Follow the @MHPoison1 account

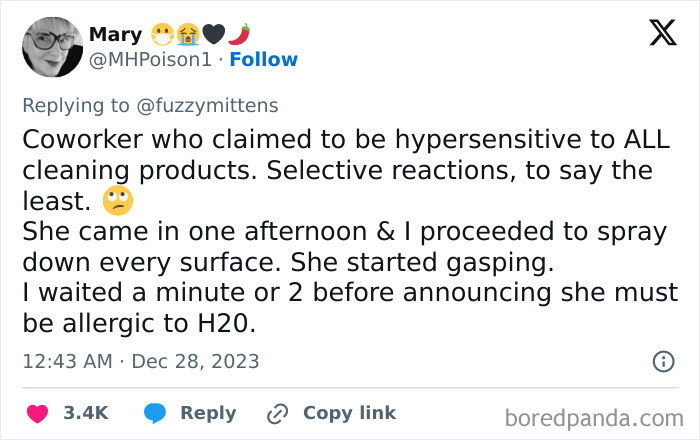(x=263, y=60)
